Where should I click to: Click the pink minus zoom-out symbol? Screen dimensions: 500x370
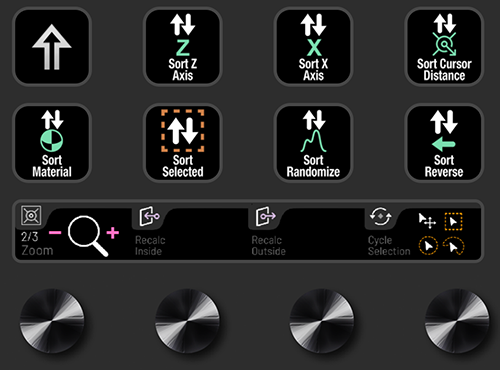tap(55, 232)
